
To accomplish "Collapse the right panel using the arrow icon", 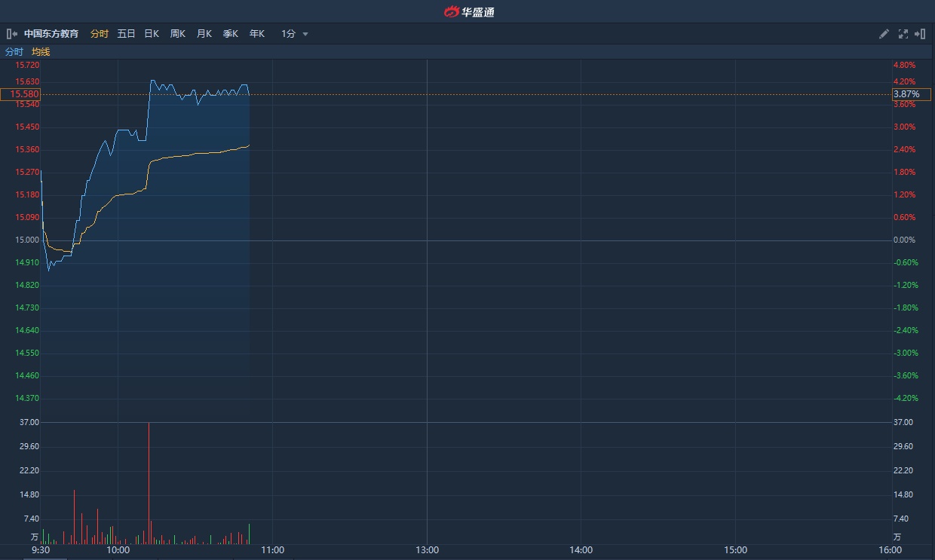I will point(920,34).
